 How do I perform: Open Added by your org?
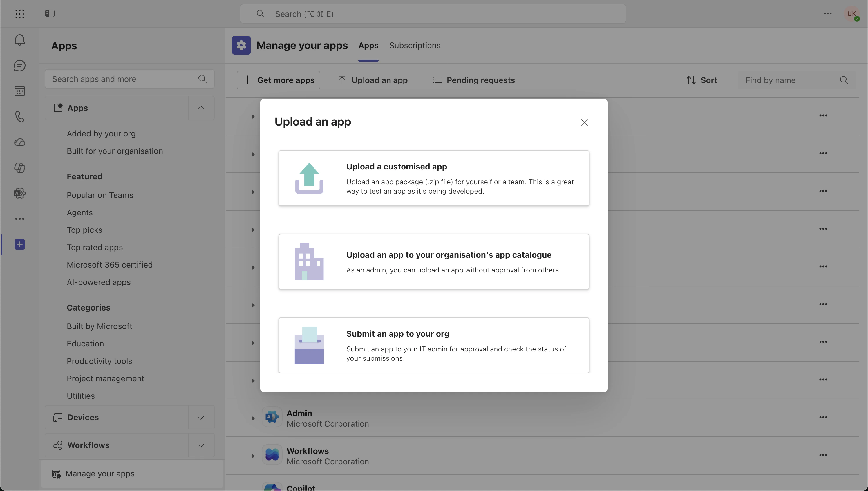[101, 133]
